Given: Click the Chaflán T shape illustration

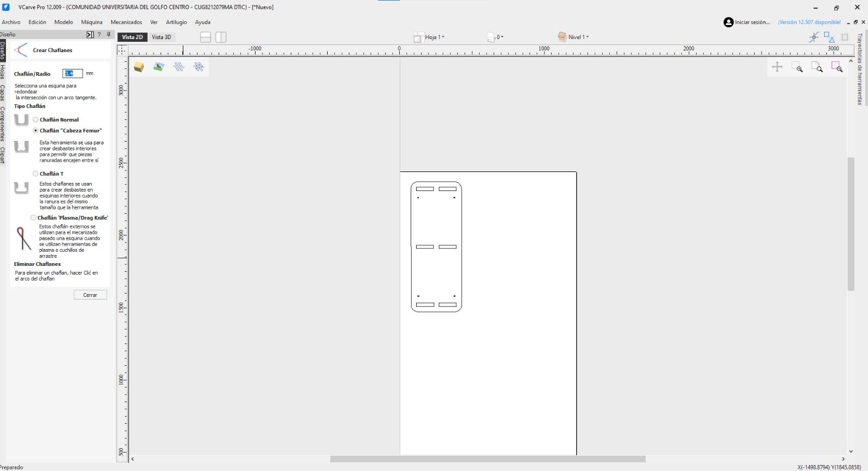Looking at the screenshot, I should [x=21, y=188].
